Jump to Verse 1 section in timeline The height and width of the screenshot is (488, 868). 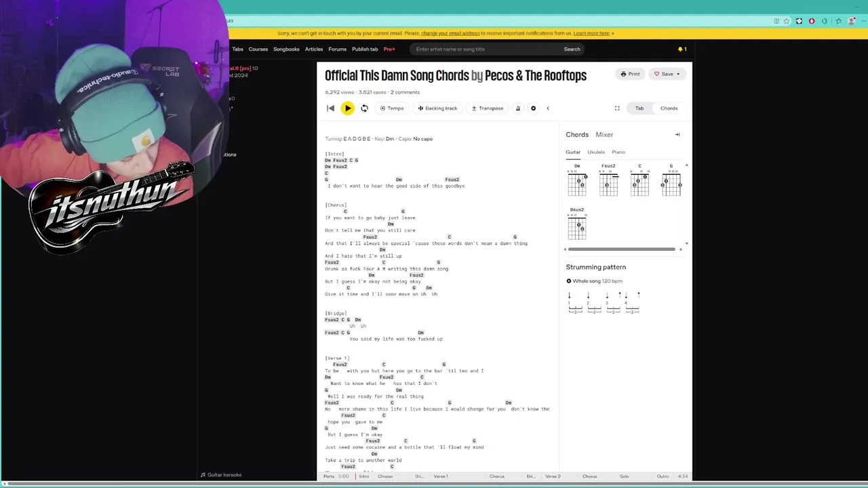point(441,476)
